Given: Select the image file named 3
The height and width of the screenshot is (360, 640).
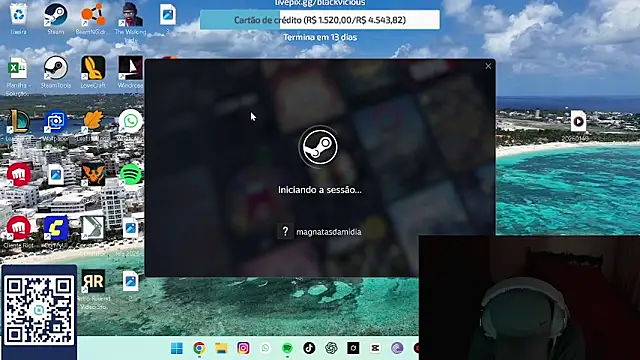Looking at the screenshot, I should tap(168, 18).
